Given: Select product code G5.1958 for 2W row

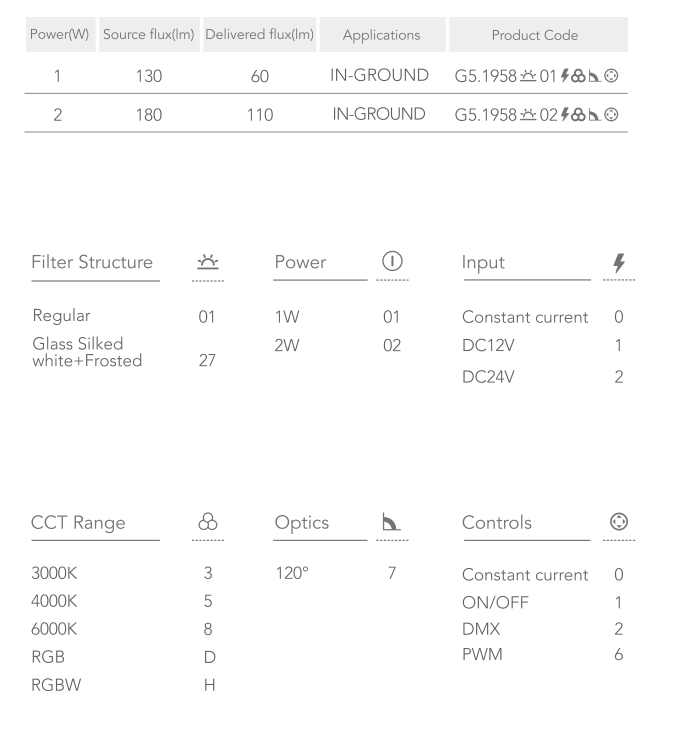Looking at the screenshot, I should point(537,114).
